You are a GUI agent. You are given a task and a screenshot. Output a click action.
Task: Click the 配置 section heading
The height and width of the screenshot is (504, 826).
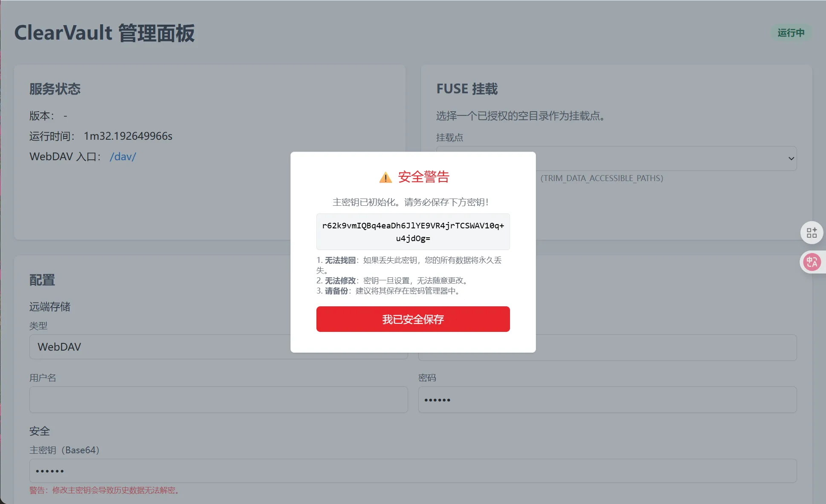tap(42, 280)
